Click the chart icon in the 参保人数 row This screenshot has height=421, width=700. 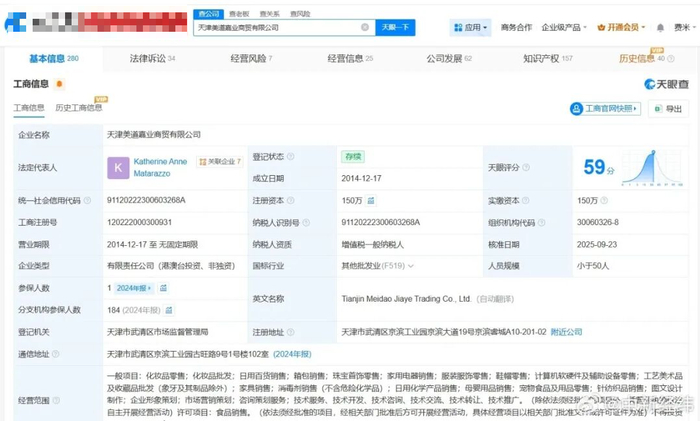click(163, 288)
